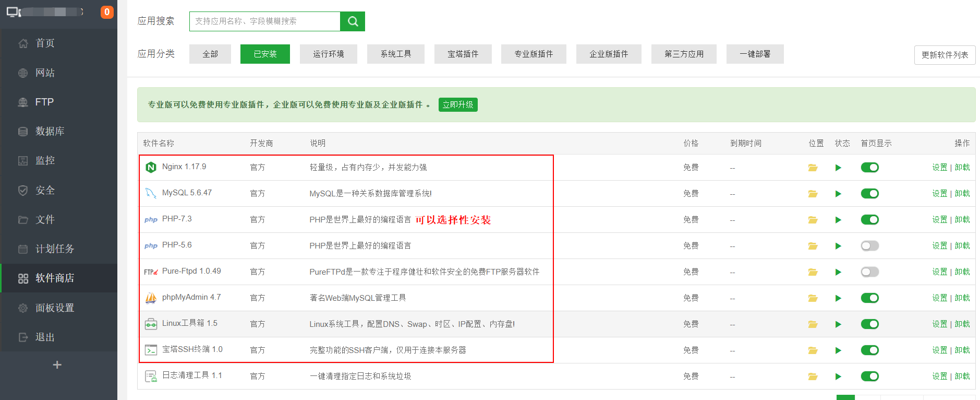Select the 系统工具 category tab
Image resolution: width=980 pixels, height=400 pixels.
(396, 54)
